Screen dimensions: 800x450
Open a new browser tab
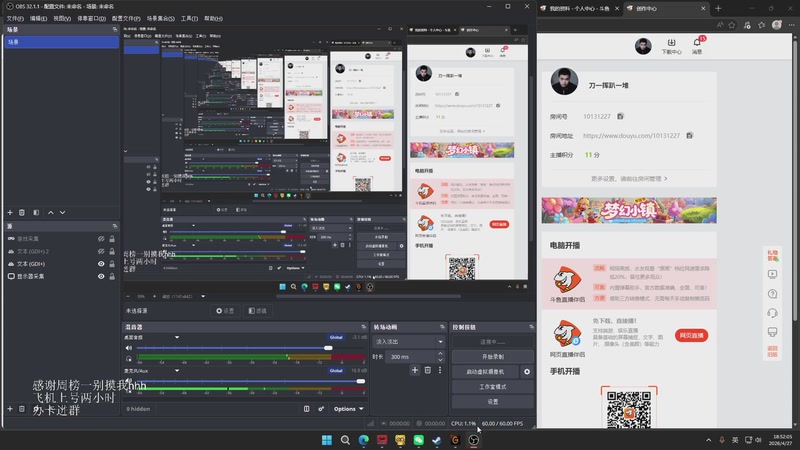pyautogui.click(x=718, y=8)
